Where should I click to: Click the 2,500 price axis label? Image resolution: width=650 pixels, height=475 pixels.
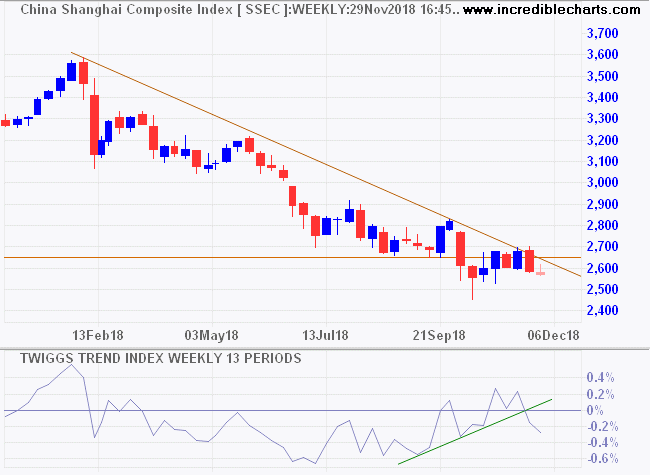tap(602, 289)
